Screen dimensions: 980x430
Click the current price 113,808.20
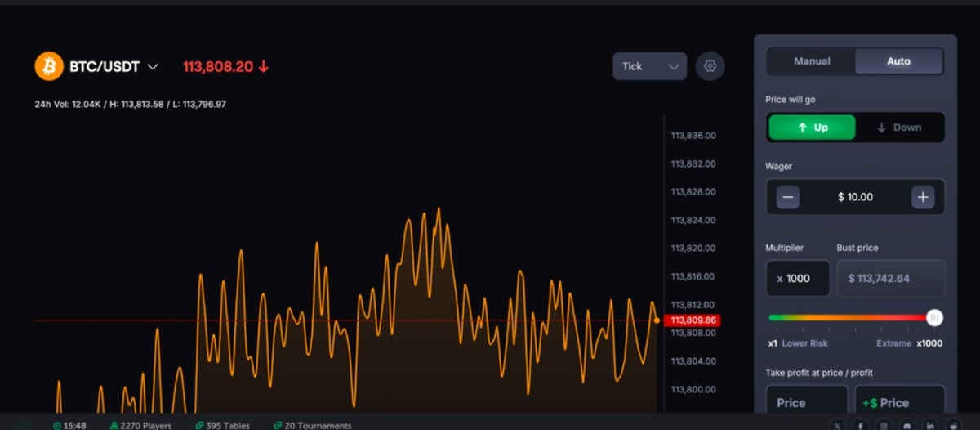click(x=218, y=67)
